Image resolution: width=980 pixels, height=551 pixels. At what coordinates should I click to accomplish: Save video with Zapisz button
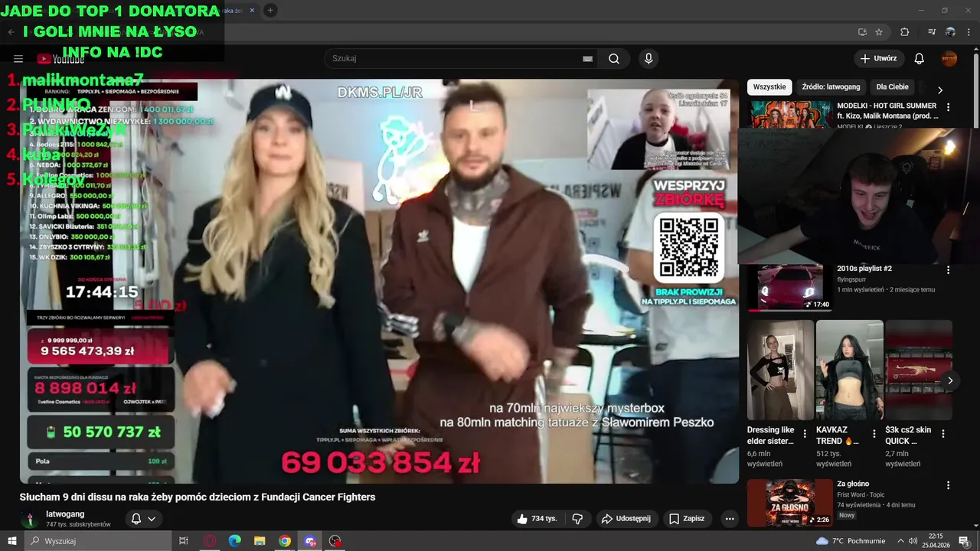(x=687, y=518)
